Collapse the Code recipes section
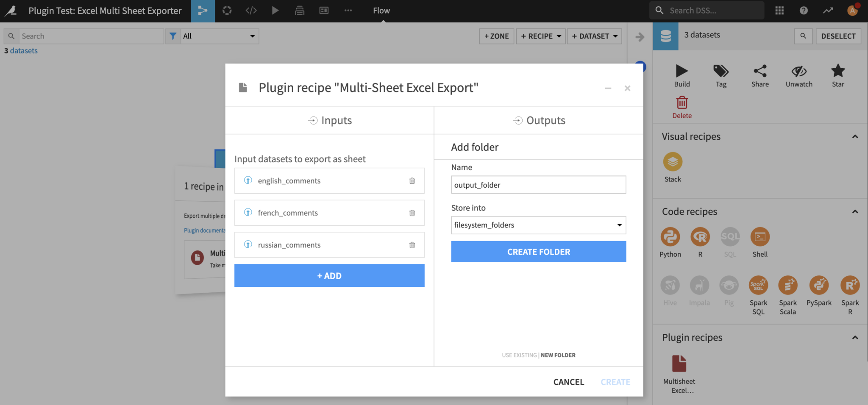The height and width of the screenshot is (405, 868). coord(855,212)
